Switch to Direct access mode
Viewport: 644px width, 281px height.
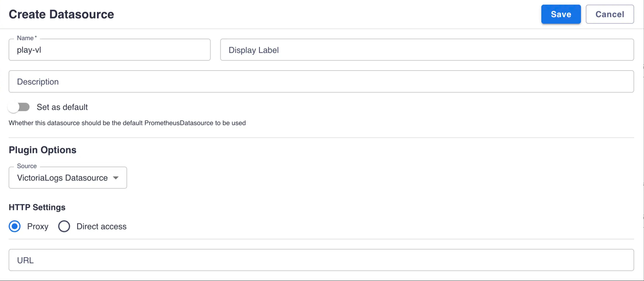pyautogui.click(x=64, y=226)
